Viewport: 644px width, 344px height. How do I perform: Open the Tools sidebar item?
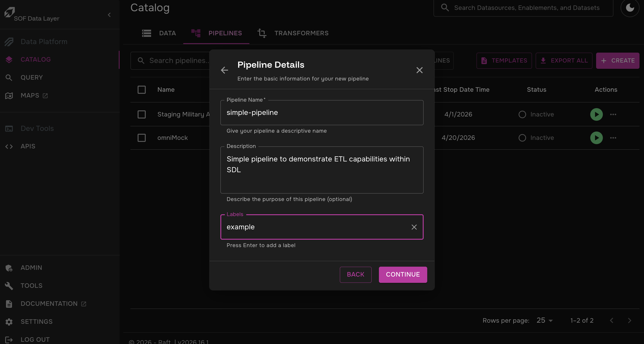coord(60,286)
